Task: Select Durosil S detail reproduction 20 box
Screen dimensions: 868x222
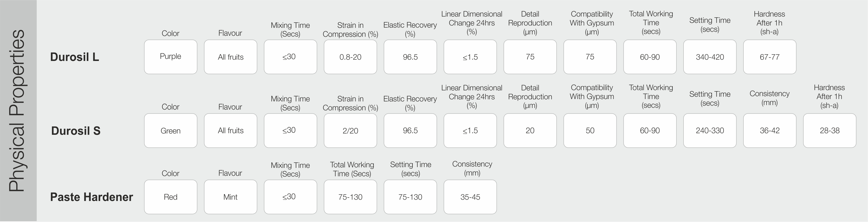Action: 530,131
